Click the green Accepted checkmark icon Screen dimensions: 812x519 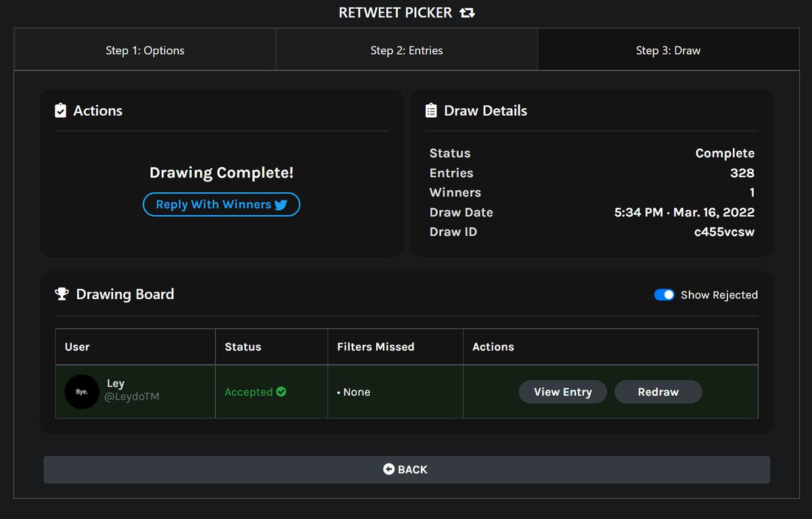[x=281, y=392]
